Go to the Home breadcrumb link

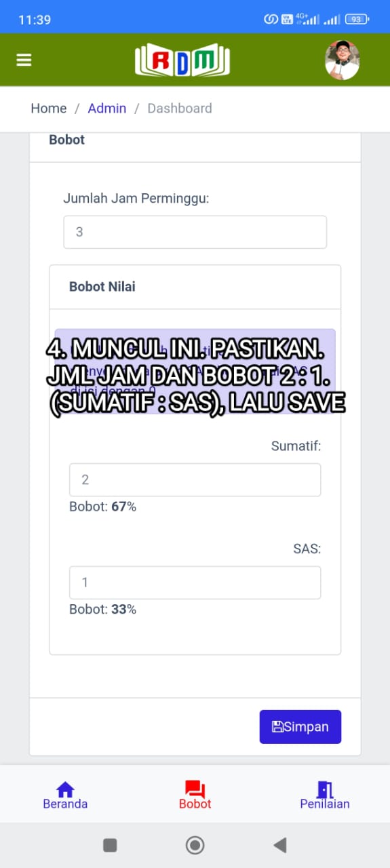coord(49,108)
